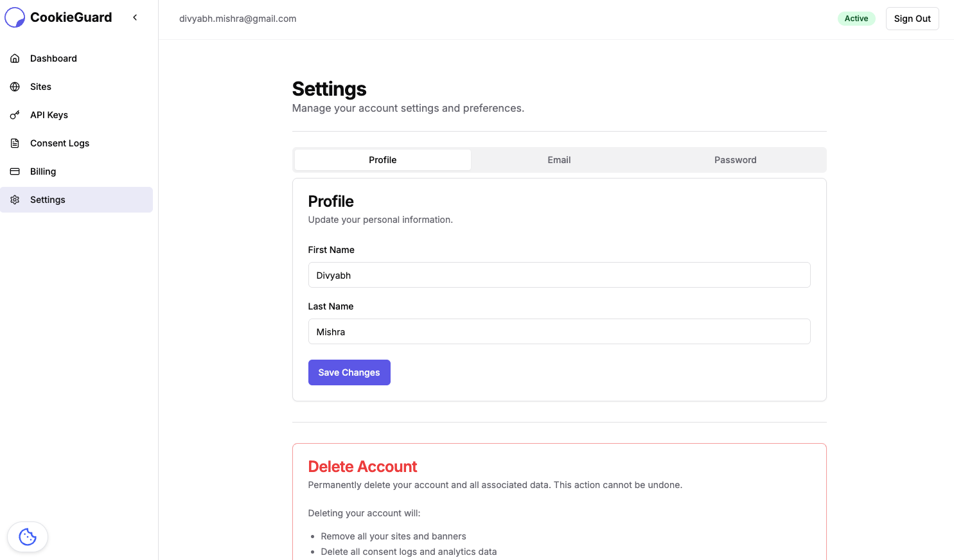View Consent Logs using the document icon
Image resolution: width=954 pixels, height=560 pixels.
[15, 143]
